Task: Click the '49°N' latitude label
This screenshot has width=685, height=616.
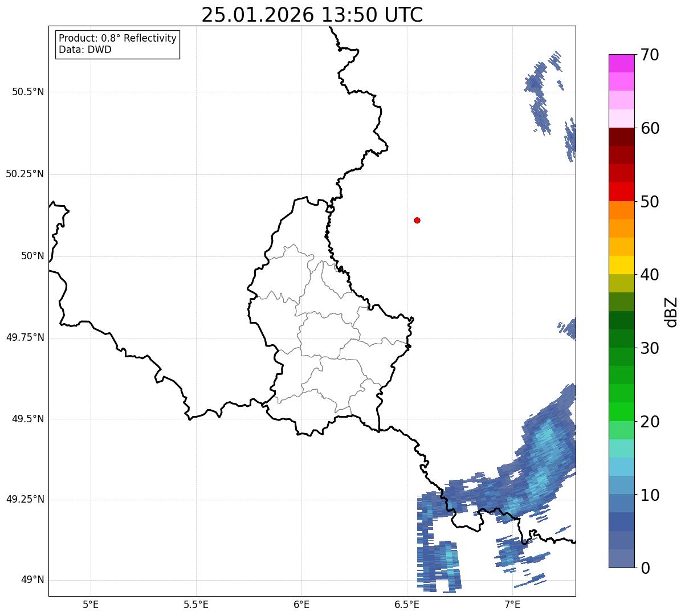Action: pos(32,580)
